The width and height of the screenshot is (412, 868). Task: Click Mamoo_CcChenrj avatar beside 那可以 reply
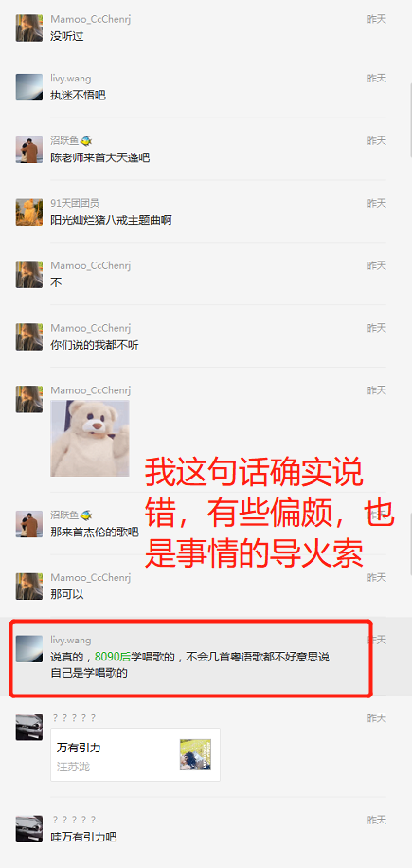[x=28, y=587]
